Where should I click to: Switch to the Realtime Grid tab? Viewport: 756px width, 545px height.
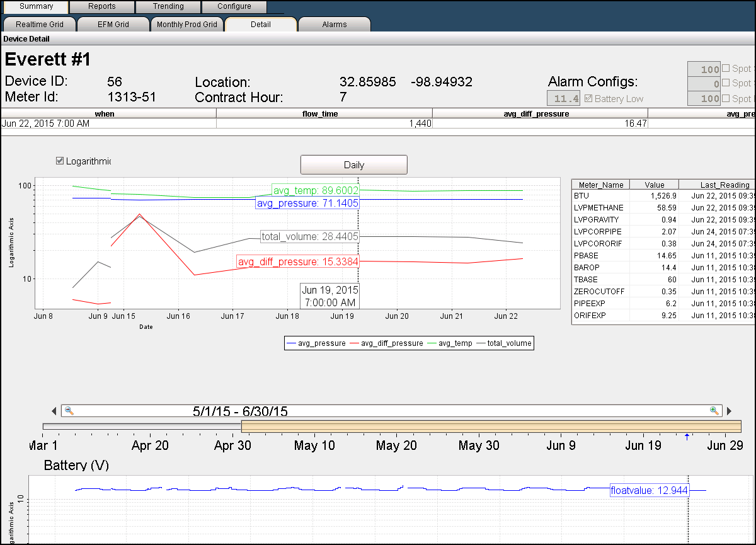[39, 25]
